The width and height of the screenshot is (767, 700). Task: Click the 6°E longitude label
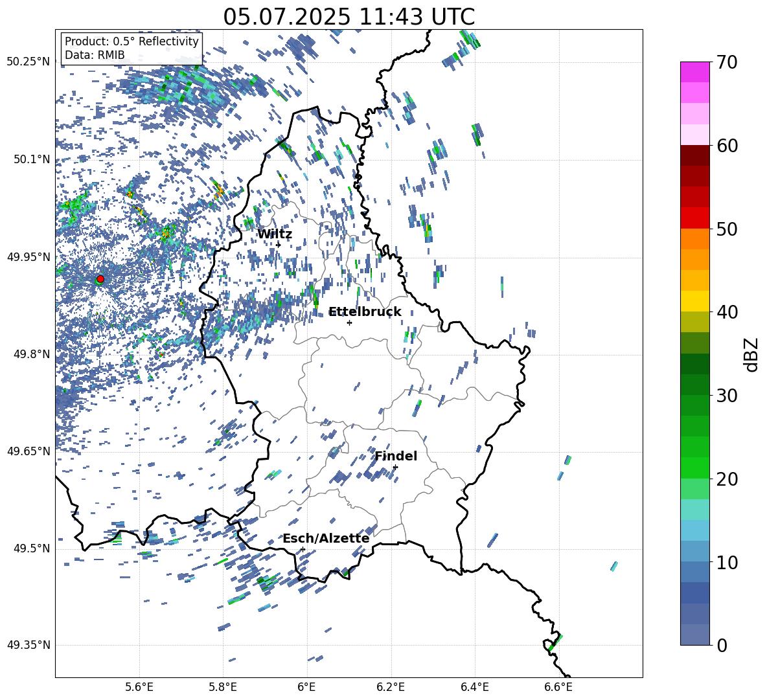(306, 687)
